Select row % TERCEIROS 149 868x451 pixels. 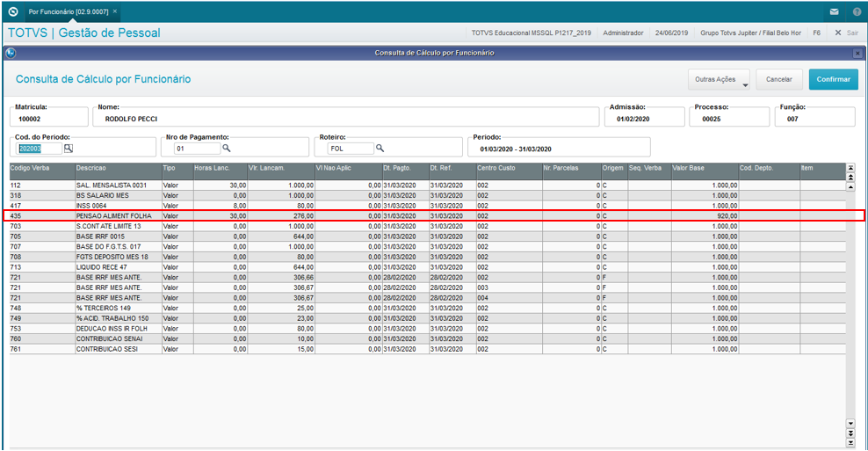[427, 309]
